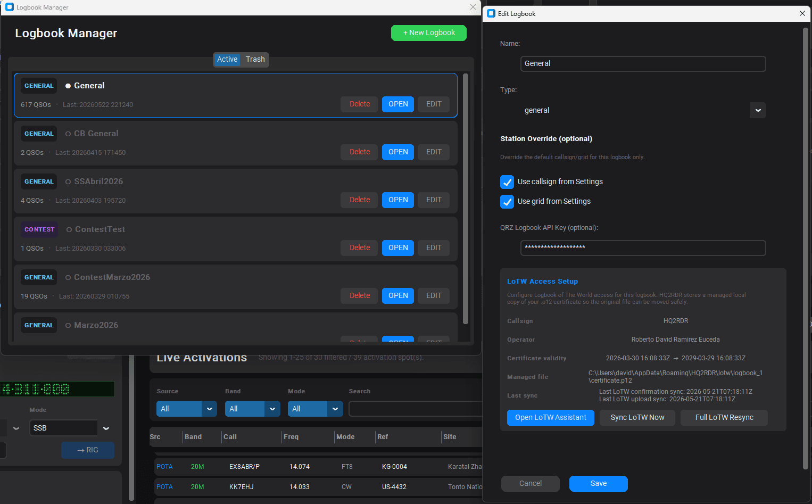Screen dimensions: 812x504
Task: Click Full LoTW Resync button
Action: [x=724, y=418]
